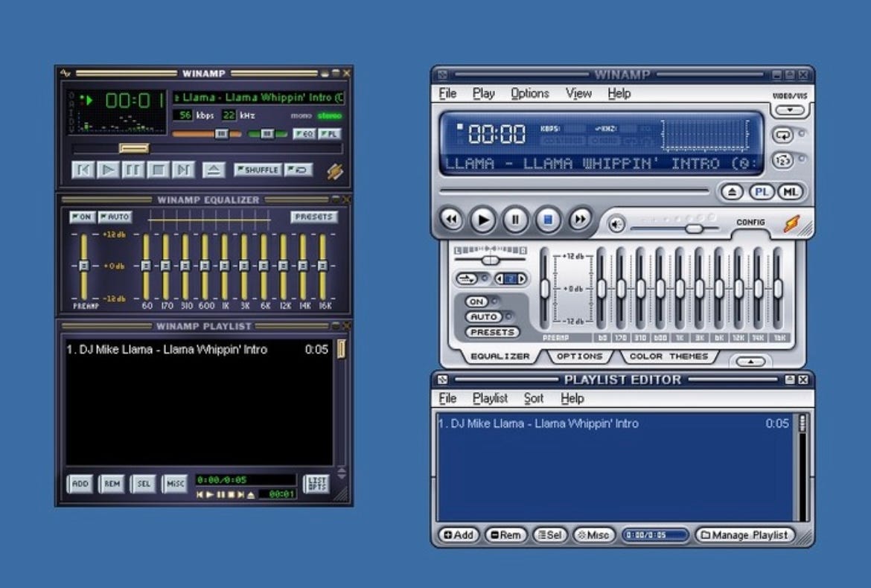Switch to the COLOR THEMES tab
Image resolution: width=871 pixels, height=588 pixels.
click(x=669, y=357)
